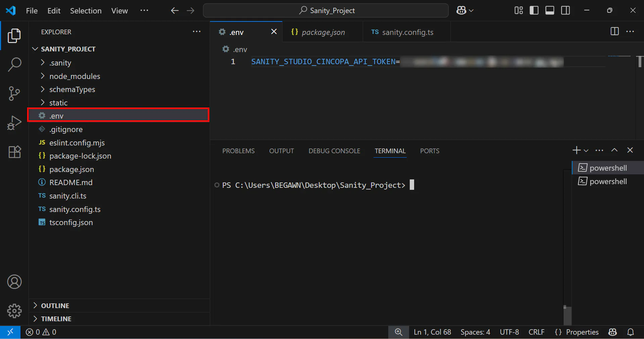Open eslint.config.mjs file
This screenshot has width=644, height=339.
tap(119, 142)
